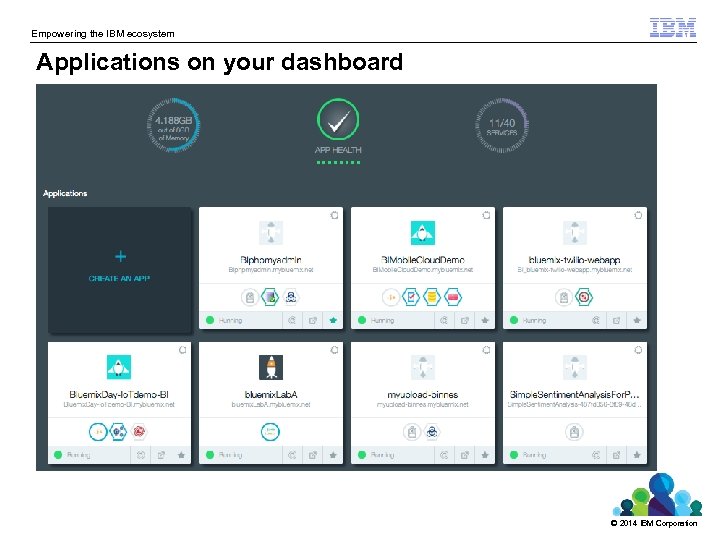The image size is (720, 540).
Task: Click the teal rocket icon of BluemixDay-IoTdemo-BI
Action: [119, 367]
